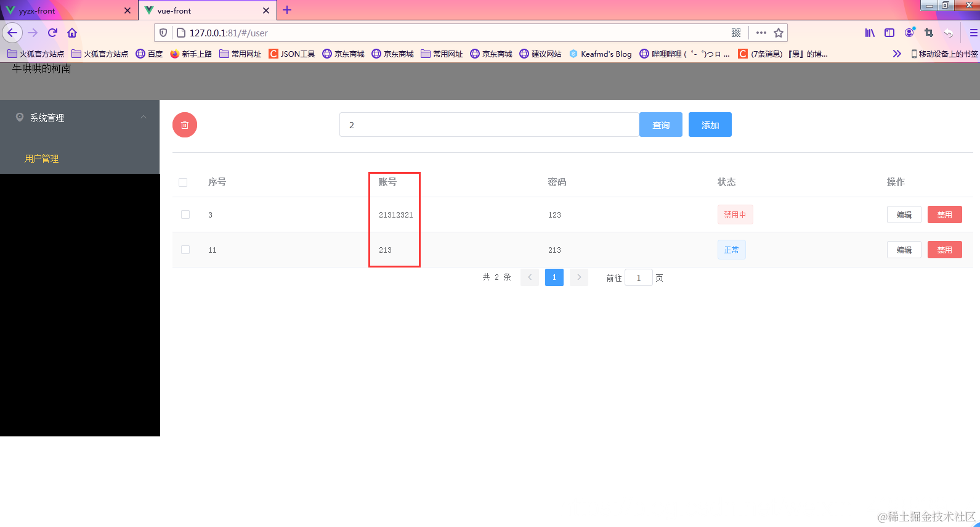This screenshot has width=980, height=527.
Task: Disable the user 213 row
Action: [x=945, y=250]
